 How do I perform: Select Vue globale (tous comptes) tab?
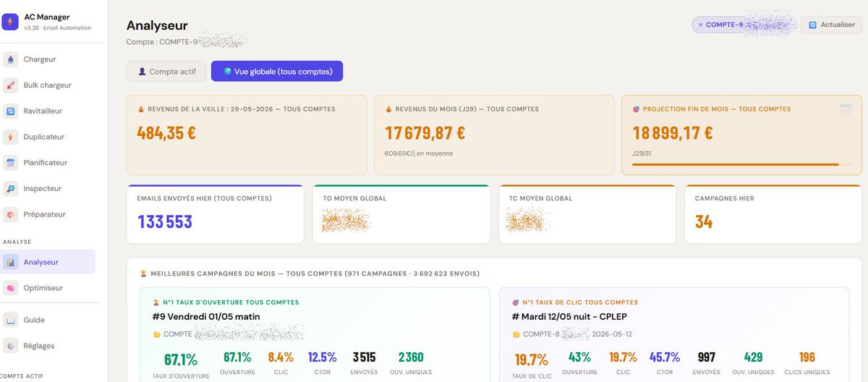[277, 71]
